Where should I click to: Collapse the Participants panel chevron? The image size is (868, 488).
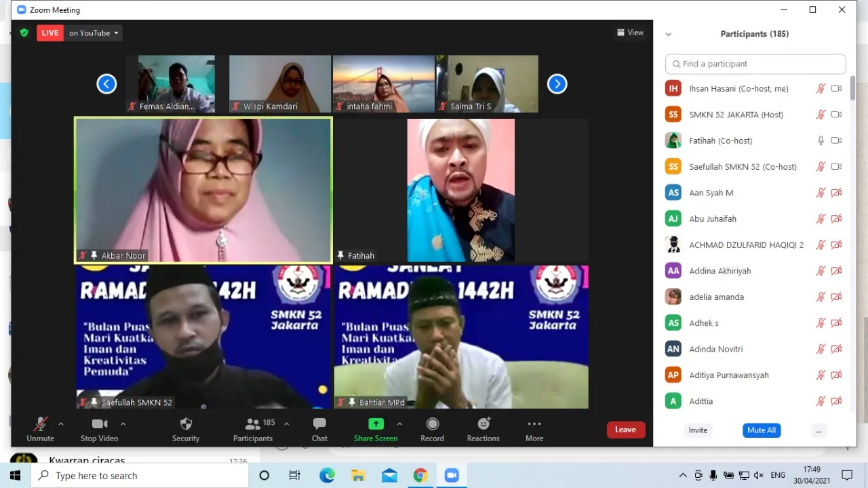668,34
